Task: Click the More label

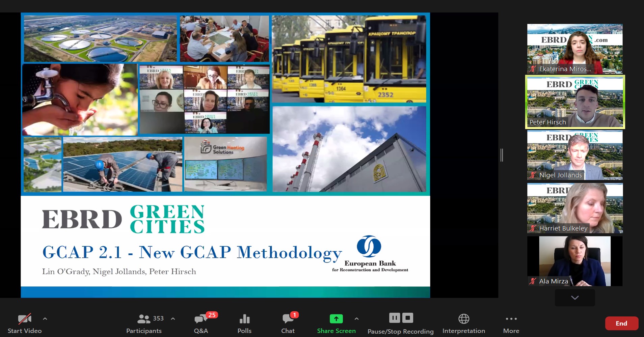Action: pyautogui.click(x=511, y=331)
